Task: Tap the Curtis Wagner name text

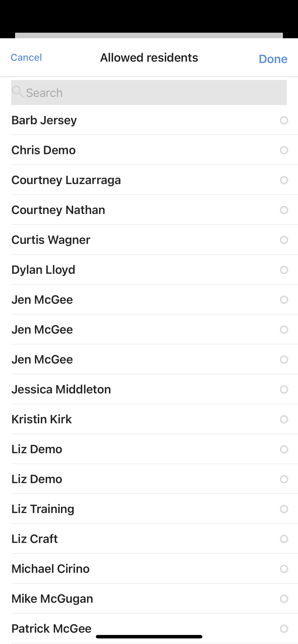Action: pyautogui.click(x=51, y=240)
